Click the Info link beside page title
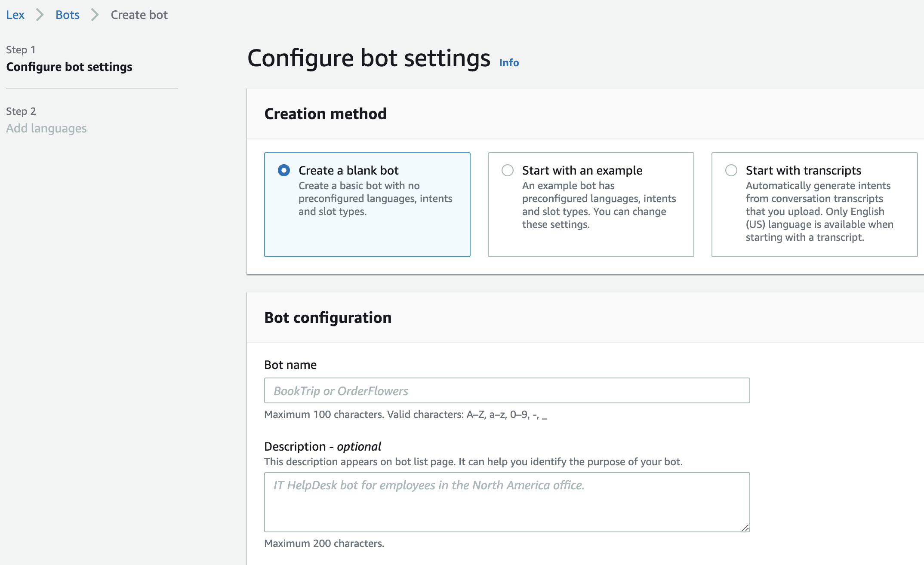 coord(509,63)
